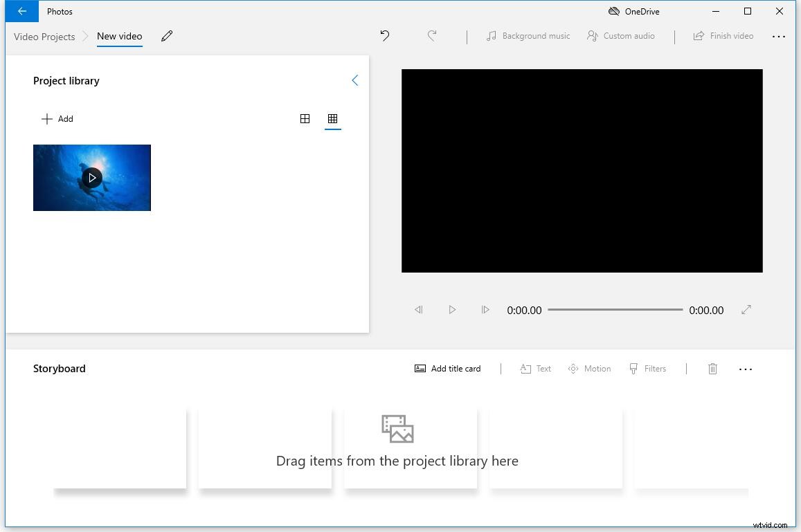Open the Filters tool
Screen dimensions: 801x532
(647, 368)
